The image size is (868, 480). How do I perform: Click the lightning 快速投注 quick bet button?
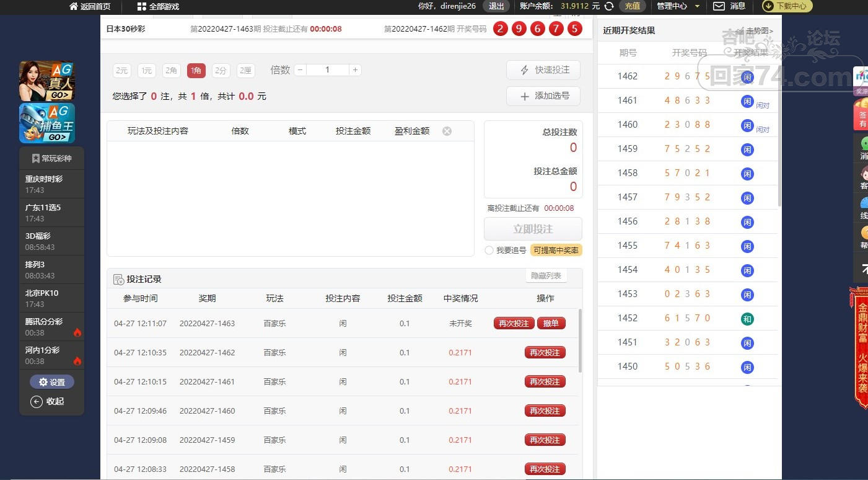point(543,70)
